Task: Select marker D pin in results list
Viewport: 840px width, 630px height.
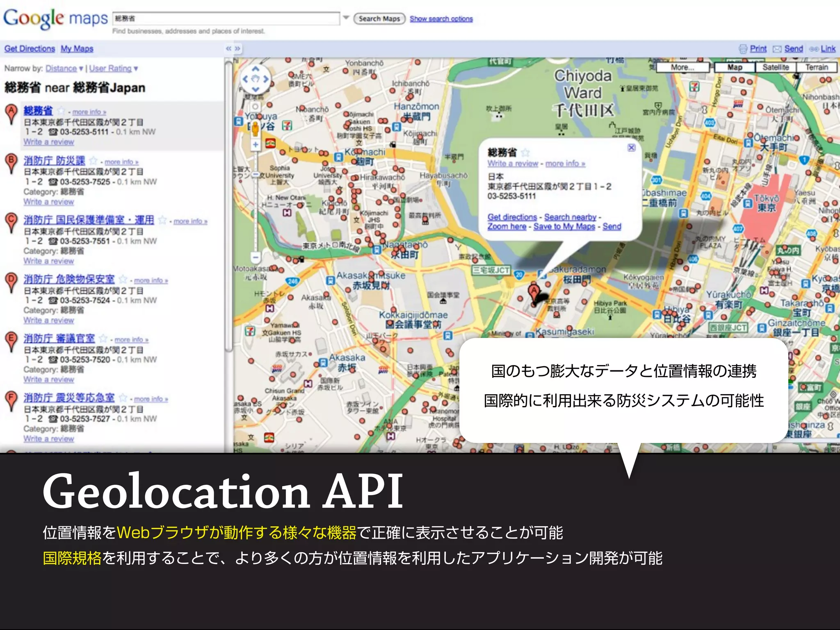Action: coord(11,283)
